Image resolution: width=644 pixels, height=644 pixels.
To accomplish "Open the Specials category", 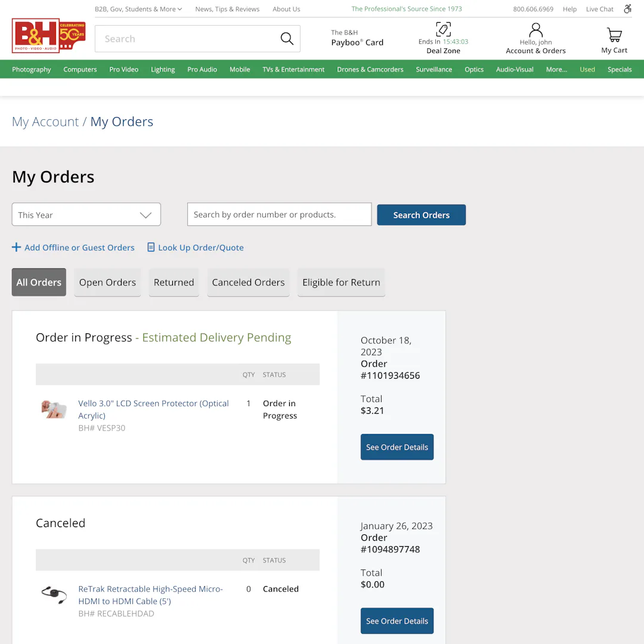I will tap(620, 69).
